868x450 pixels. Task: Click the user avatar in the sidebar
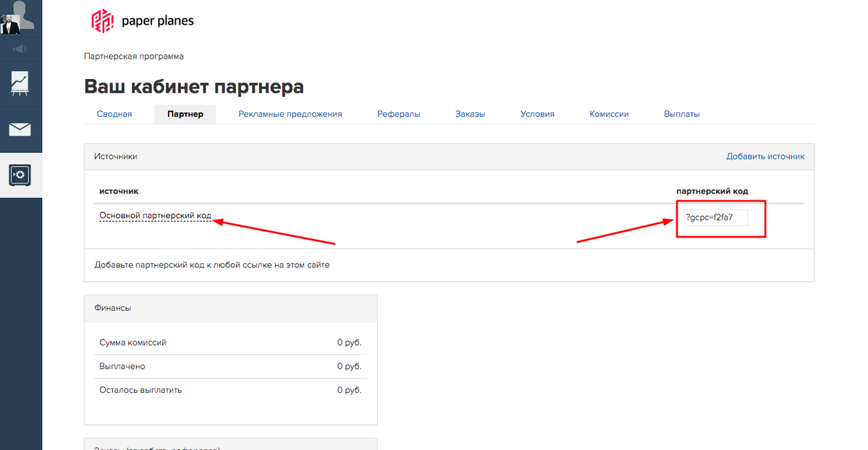(x=20, y=17)
